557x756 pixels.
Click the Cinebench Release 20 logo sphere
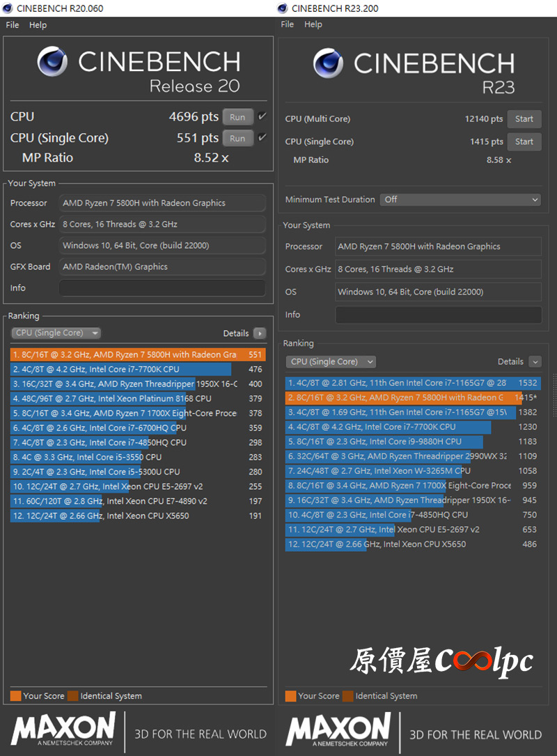click(52, 61)
